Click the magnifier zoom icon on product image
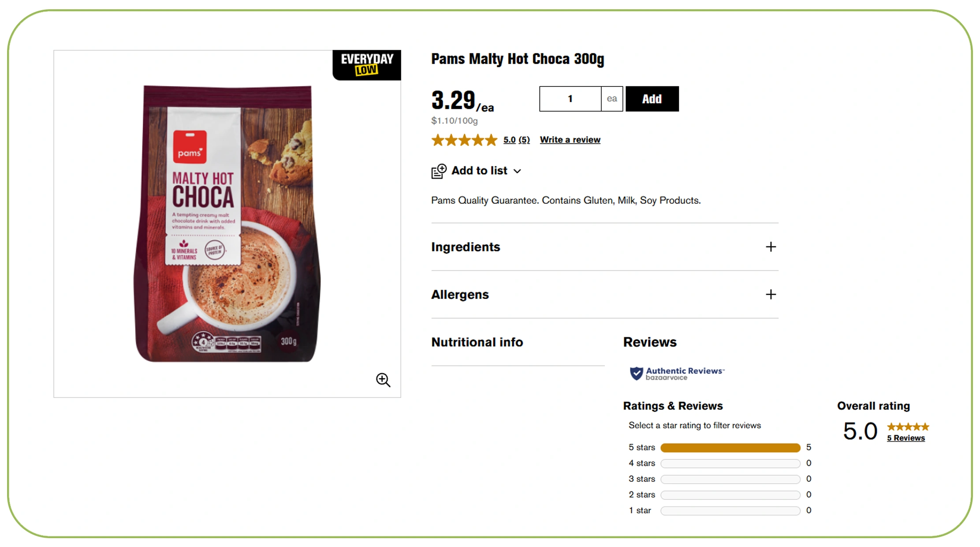Viewport: 980px width, 547px height. coord(383,380)
